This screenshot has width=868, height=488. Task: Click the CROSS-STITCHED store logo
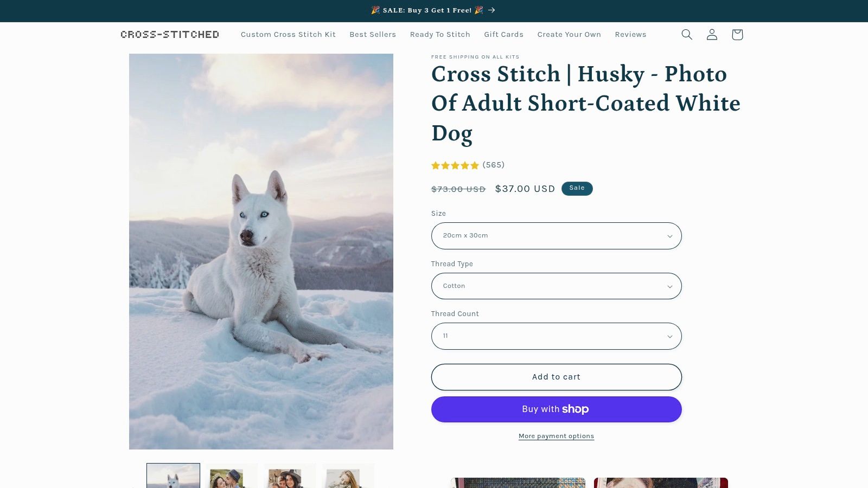click(x=169, y=34)
